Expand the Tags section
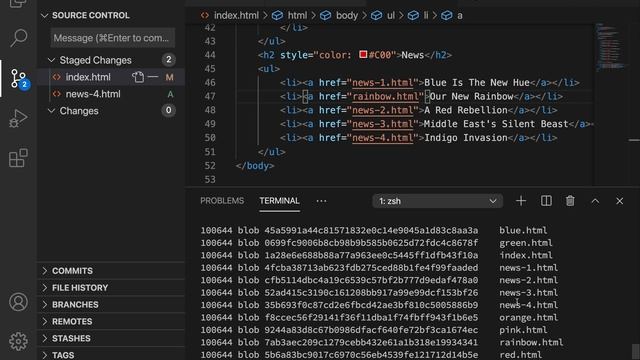 (x=111, y=355)
